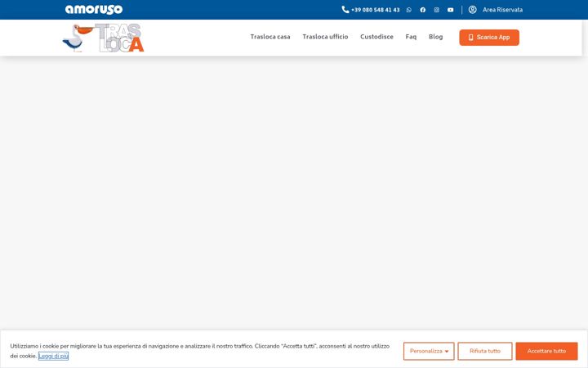Open the Blog section

pos(435,37)
